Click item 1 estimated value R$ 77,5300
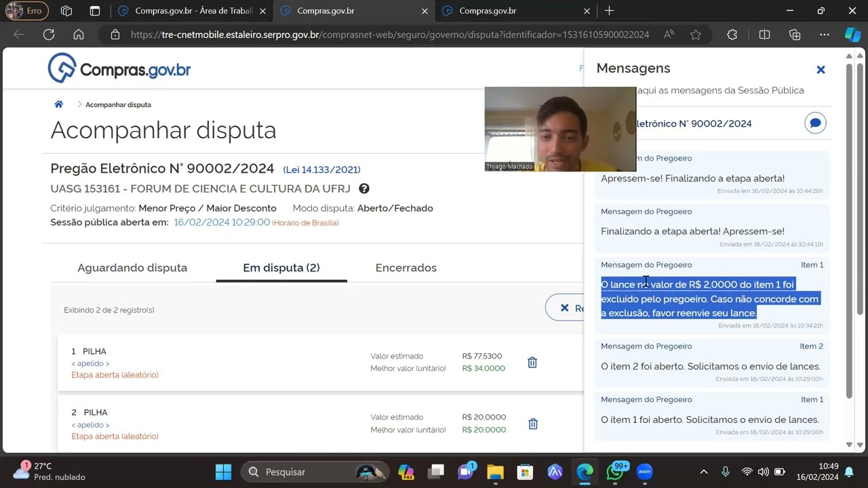The width and height of the screenshot is (868, 488). (482, 356)
